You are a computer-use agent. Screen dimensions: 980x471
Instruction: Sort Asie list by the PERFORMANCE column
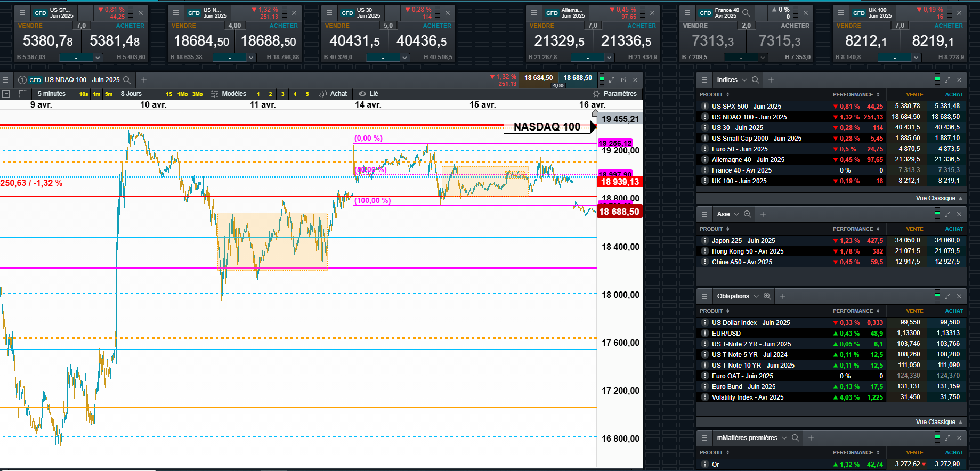click(x=856, y=229)
